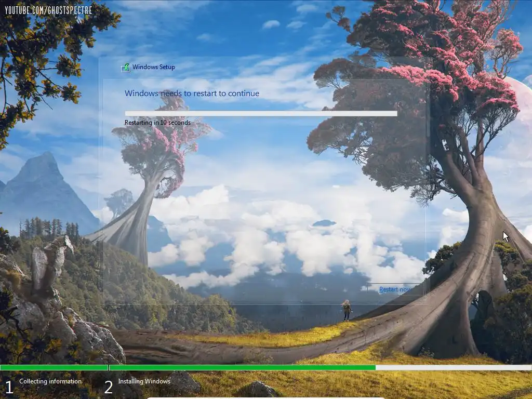Click the 'Installing Windows' step label
532x399 pixels.
(144, 381)
